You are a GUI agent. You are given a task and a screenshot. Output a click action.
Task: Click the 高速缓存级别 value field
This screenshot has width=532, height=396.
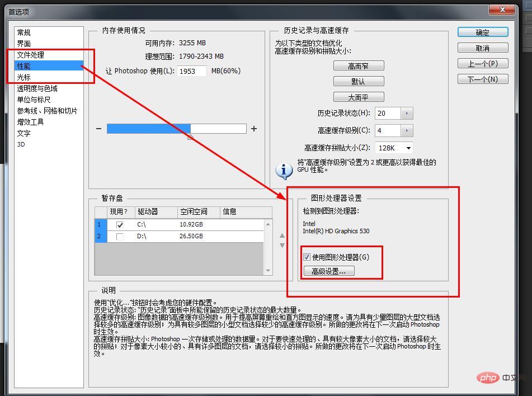pos(388,131)
